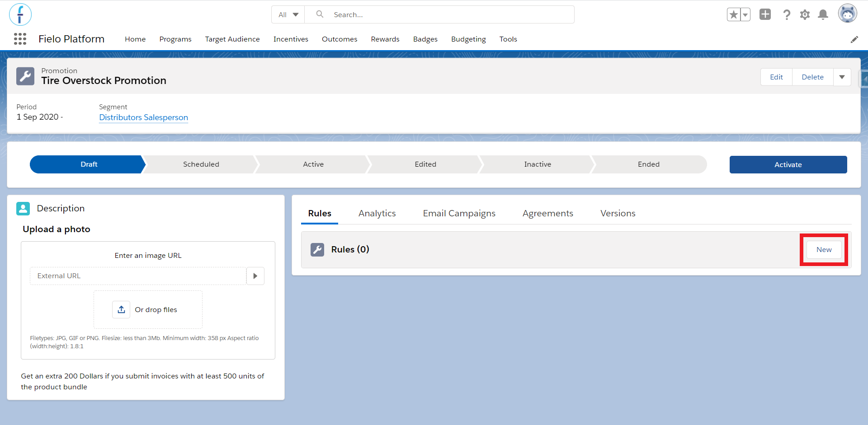Open the user avatar profile menu
Image resolution: width=868 pixels, height=425 pixels.
(x=848, y=14)
